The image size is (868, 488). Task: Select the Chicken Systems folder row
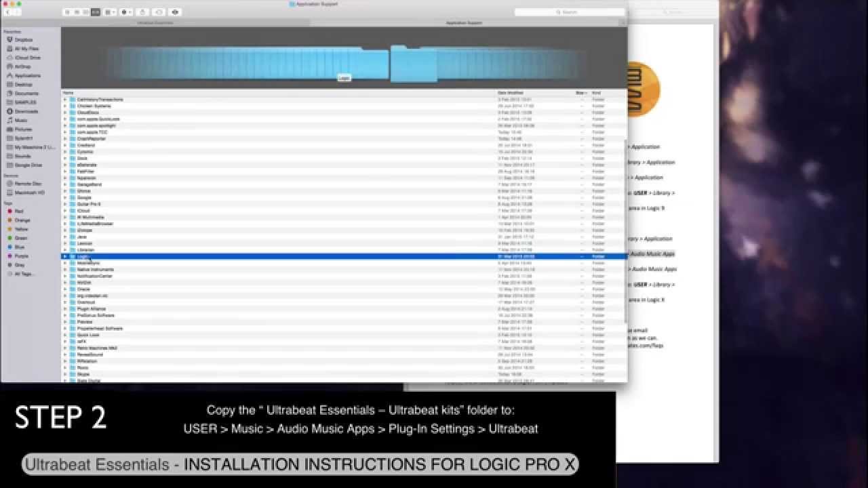(x=343, y=106)
